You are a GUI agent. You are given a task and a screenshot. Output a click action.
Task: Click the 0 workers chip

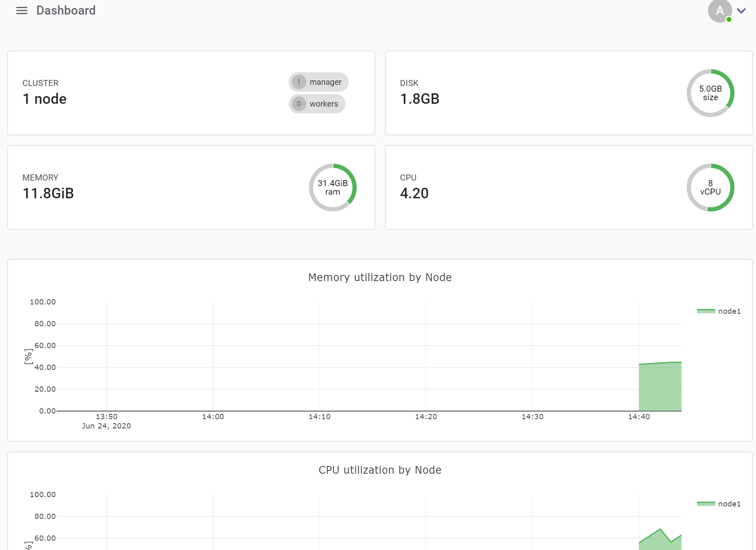(x=317, y=104)
